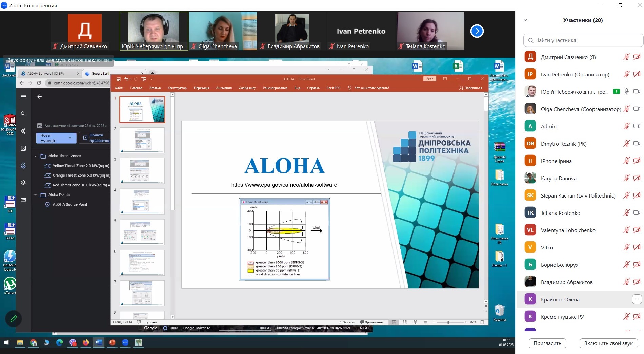This screenshot has height=354, width=644.
Task: Open Projects pin icon in Google Earth
Action: pos(23,165)
